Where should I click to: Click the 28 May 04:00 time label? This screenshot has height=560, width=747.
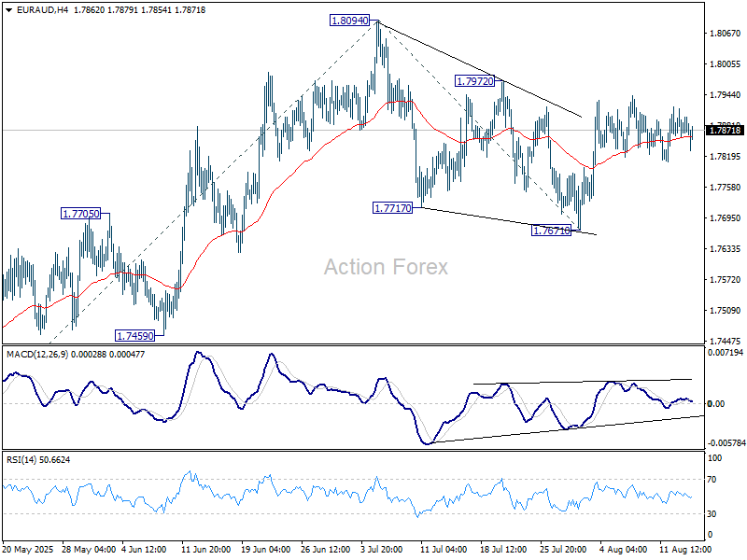(89, 550)
